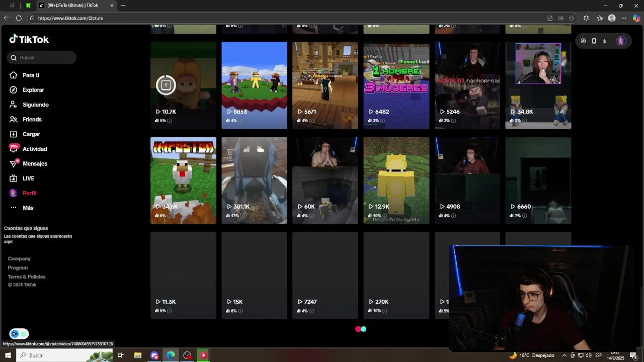Image resolution: width=644 pixels, height=362 pixels.
Task: Click the blue play icon in floating widget
Action: point(15,334)
